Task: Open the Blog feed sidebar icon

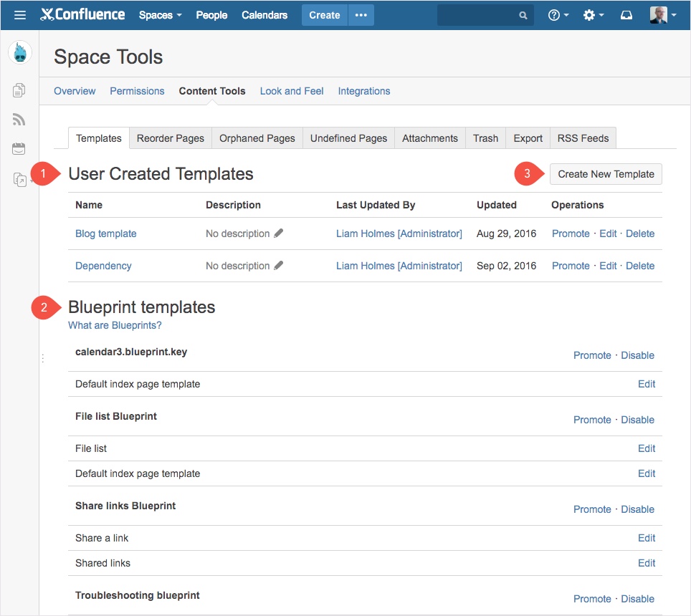Action: 19,119
